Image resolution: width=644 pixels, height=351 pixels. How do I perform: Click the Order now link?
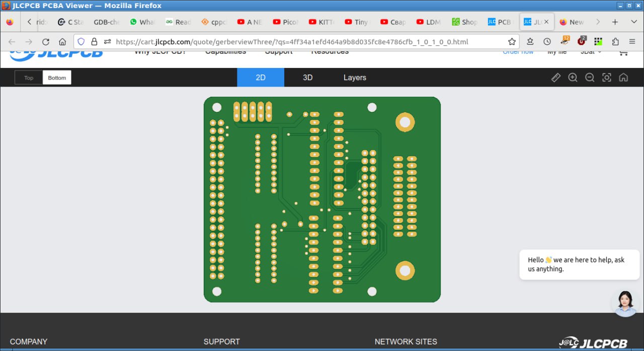tap(518, 52)
